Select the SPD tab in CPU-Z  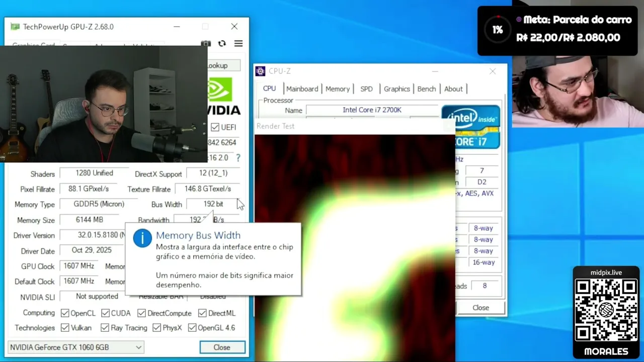coord(366,89)
